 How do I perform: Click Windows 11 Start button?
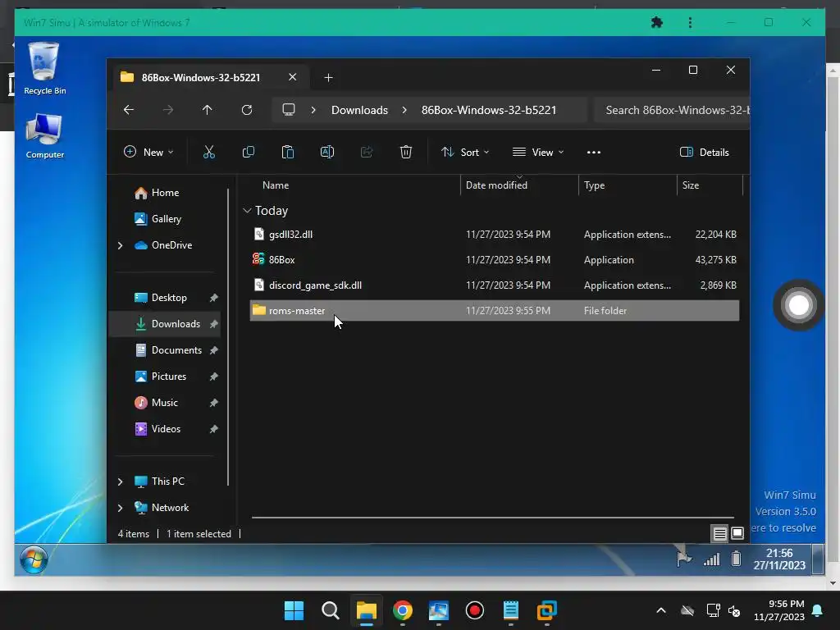[294, 610]
